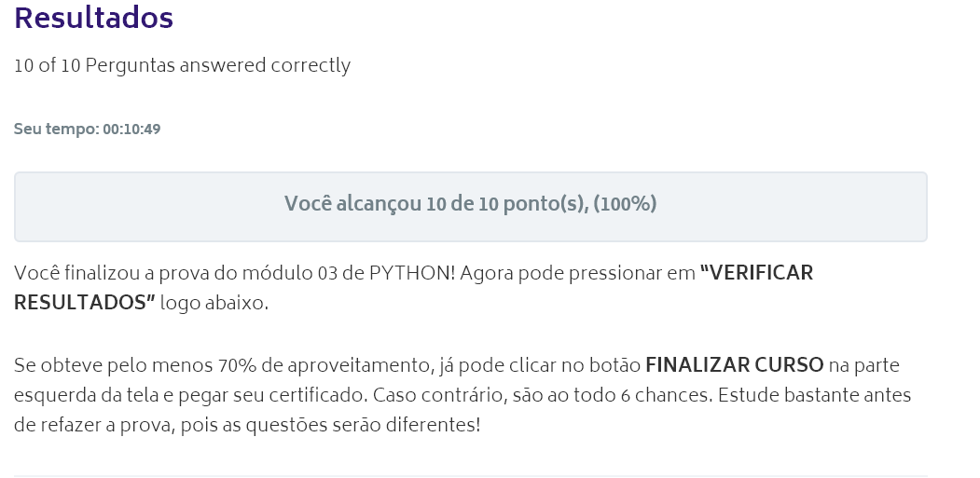Click the bold FINALIZAR CURSO text
980x478 pixels.
pyautogui.click(x=735, y=365)
